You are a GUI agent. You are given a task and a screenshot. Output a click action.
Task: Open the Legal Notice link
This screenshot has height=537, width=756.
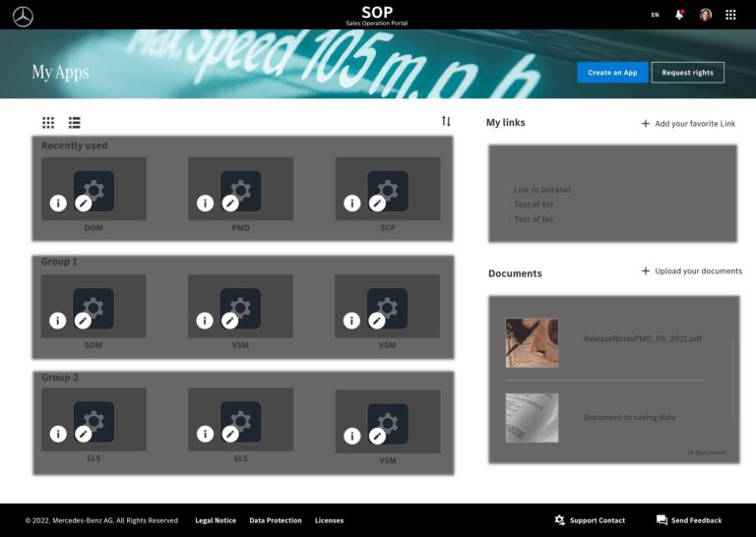pyautogui.click(x=216, y=520)
